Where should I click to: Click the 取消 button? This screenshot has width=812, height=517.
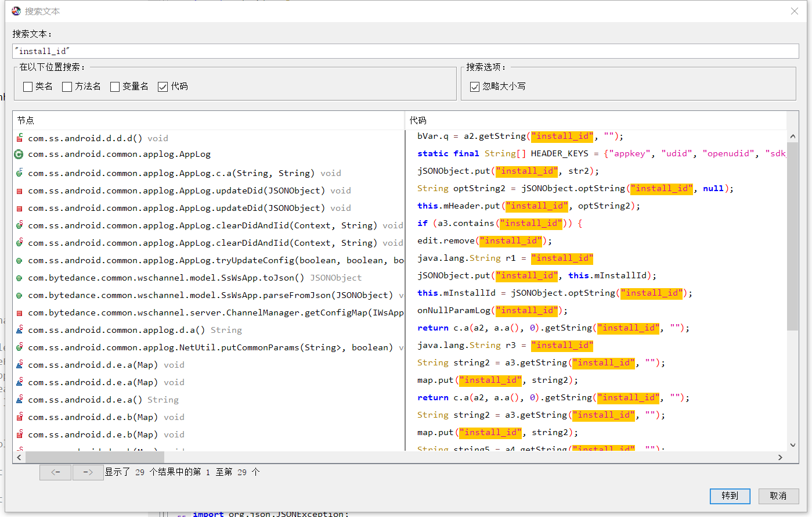(778, 496)
